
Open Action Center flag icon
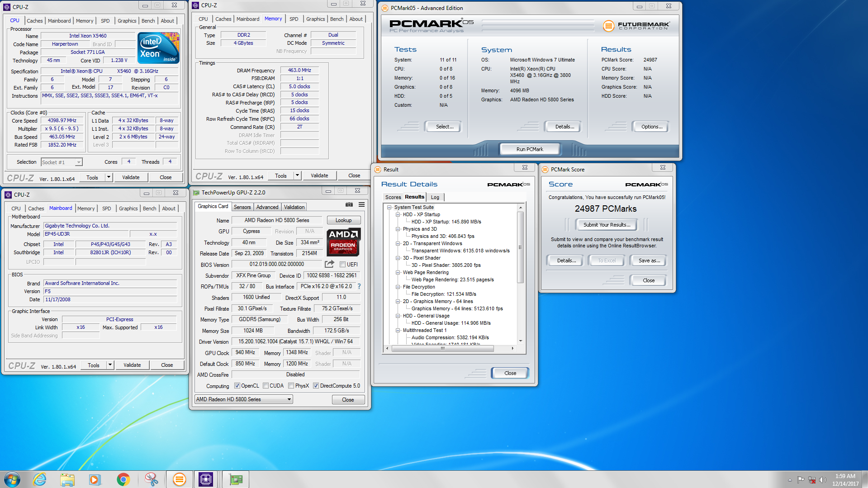point(801,480)
